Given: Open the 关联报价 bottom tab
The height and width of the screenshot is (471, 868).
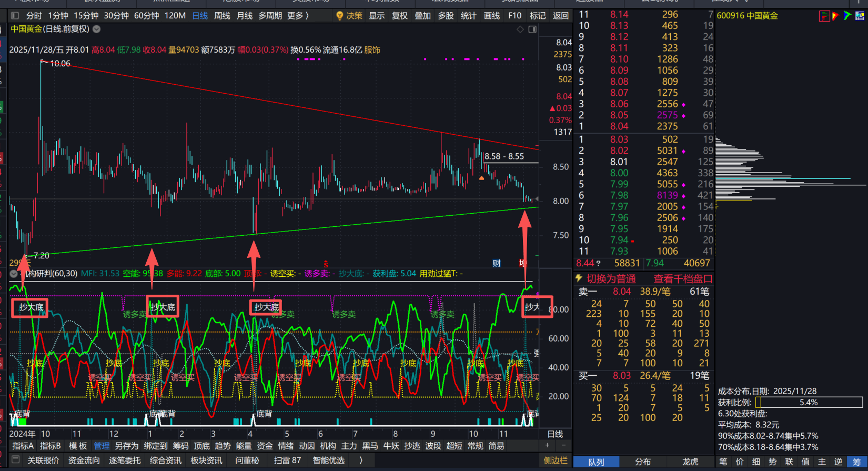Looking at the screenshot, I should [x=43, y=460].
